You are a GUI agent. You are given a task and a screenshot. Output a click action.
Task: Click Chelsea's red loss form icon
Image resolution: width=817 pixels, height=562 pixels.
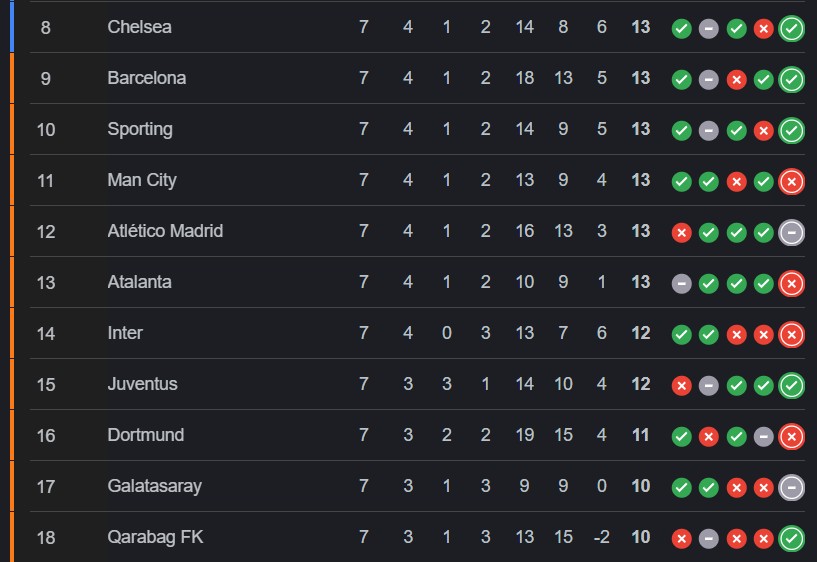coord(764,28)
